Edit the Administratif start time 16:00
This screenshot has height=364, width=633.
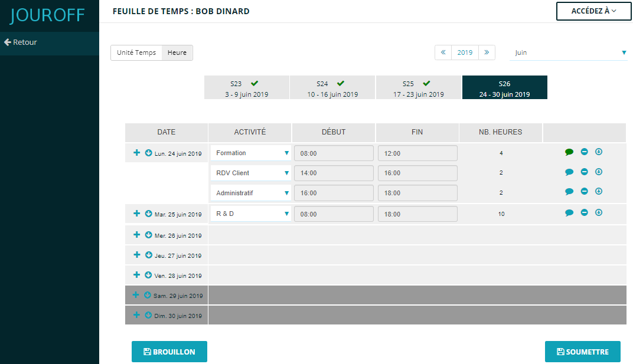coord(334,193)
